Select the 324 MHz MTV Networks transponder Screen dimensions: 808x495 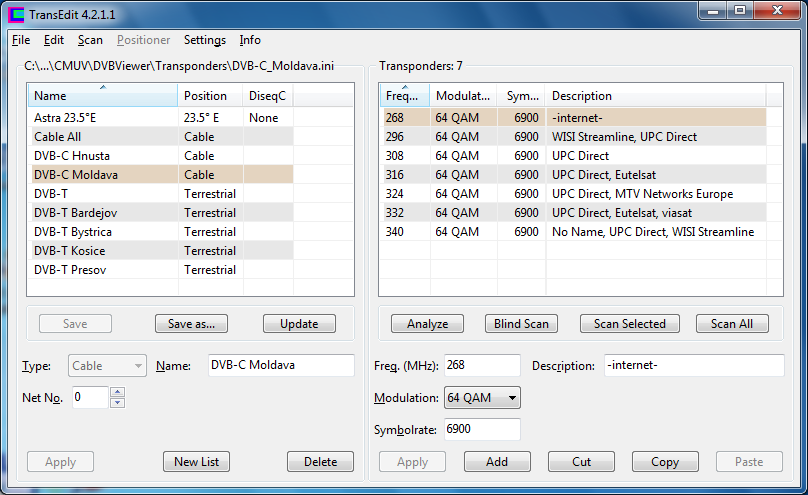click(x=575, y=194)
